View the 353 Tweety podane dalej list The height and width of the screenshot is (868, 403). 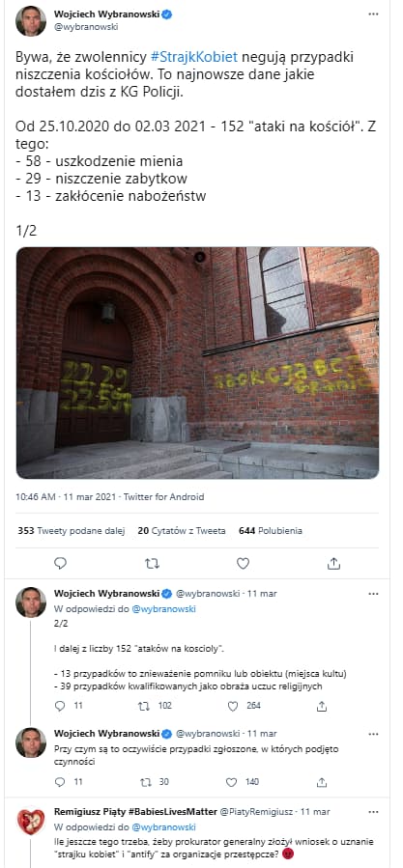(72, 530)
